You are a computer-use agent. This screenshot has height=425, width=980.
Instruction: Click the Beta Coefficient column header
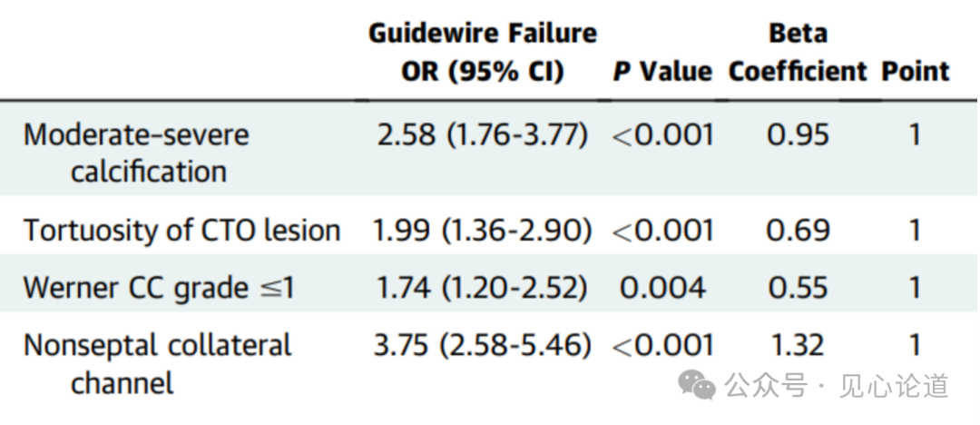pos(798,53)
